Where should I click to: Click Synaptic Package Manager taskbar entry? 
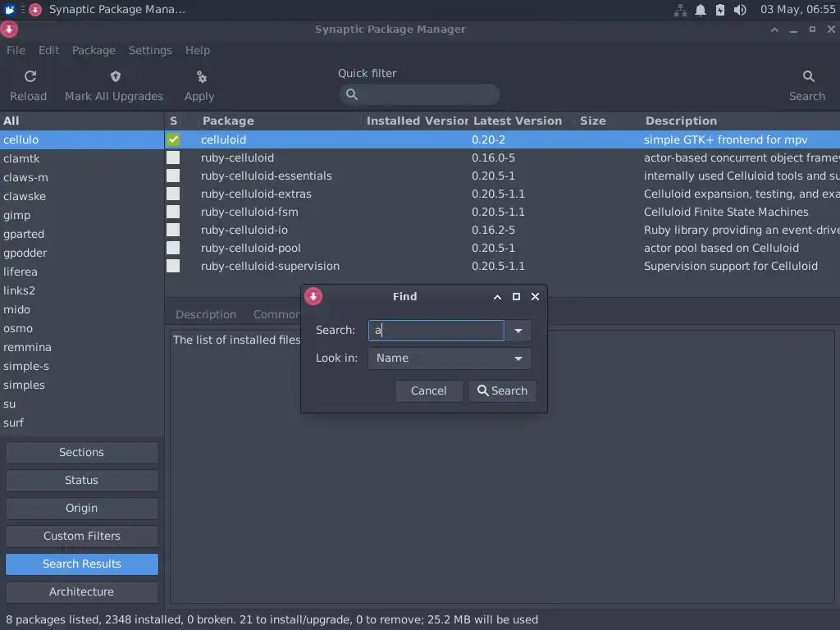coord(107,10)
